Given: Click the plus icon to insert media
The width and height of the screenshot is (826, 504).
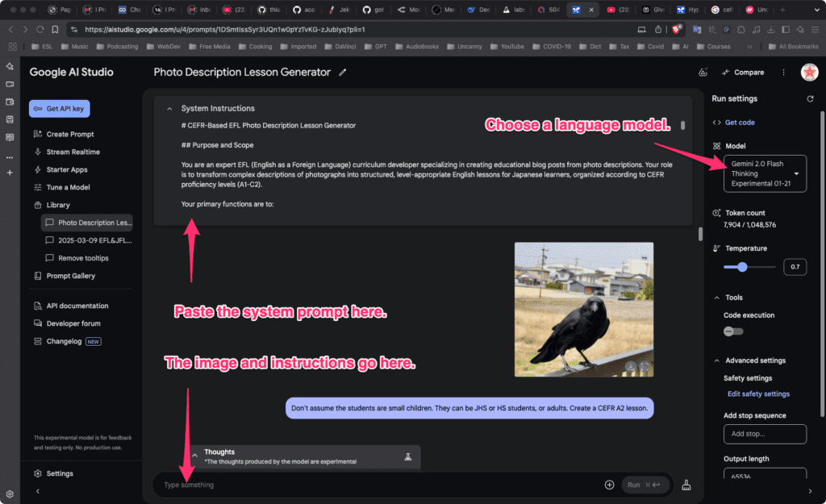Looking at the screenshot, I should point(609,485).
